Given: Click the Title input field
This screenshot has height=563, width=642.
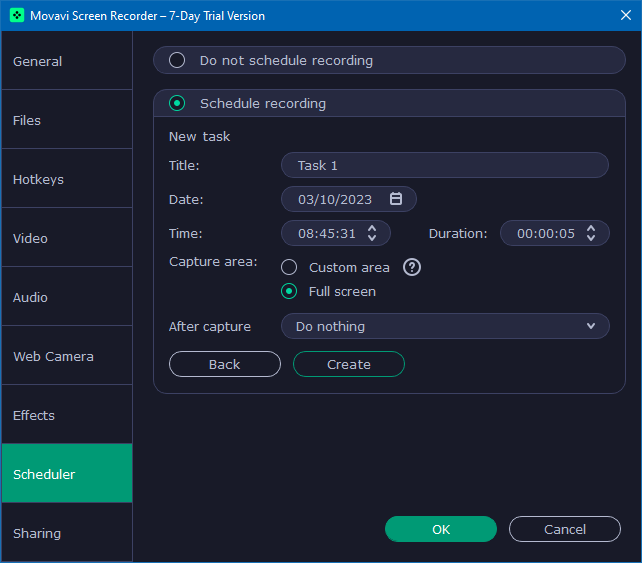Looking at the screenshot, I should point(445,165).
